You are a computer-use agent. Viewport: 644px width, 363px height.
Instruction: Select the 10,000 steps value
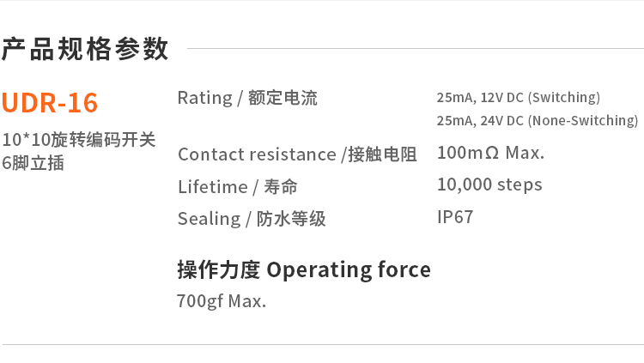click(x=489, y=185)
